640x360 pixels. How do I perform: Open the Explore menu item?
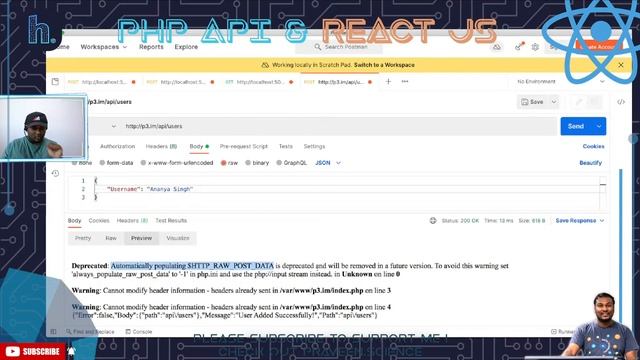pos(186,47)
